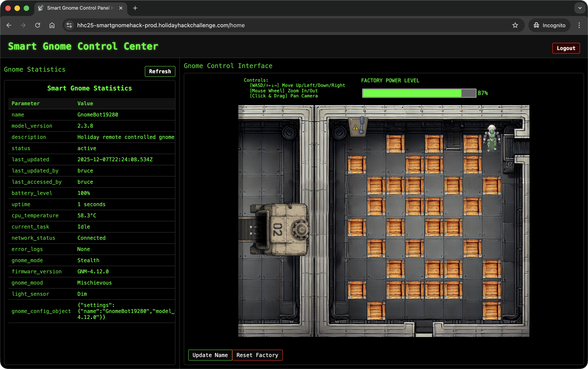The image size is (588, 369).
Task: Click the browser back arrow
Action: click(x=9, y=25)
